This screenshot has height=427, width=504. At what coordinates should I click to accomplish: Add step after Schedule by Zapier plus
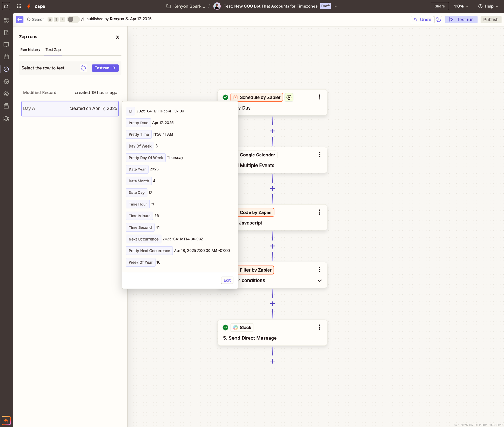tap(273, 131)
